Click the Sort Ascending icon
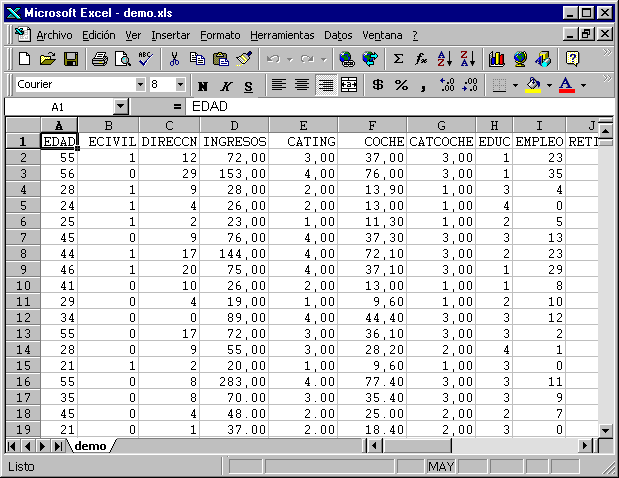The image size is (619, 478). click(445, 59)
